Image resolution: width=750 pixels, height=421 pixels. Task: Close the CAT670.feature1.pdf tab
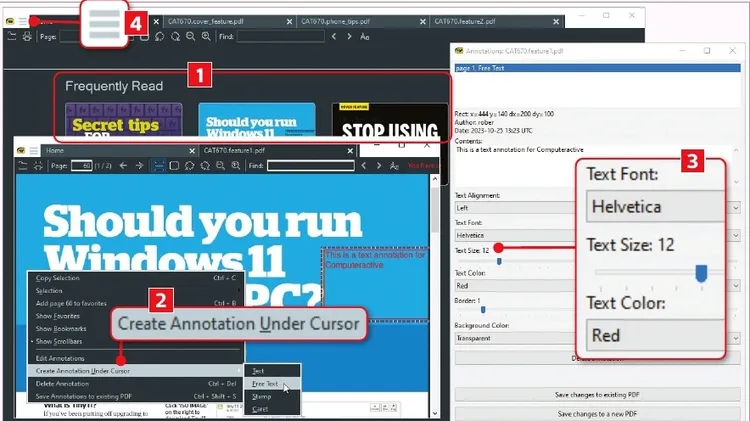(350, 151)
